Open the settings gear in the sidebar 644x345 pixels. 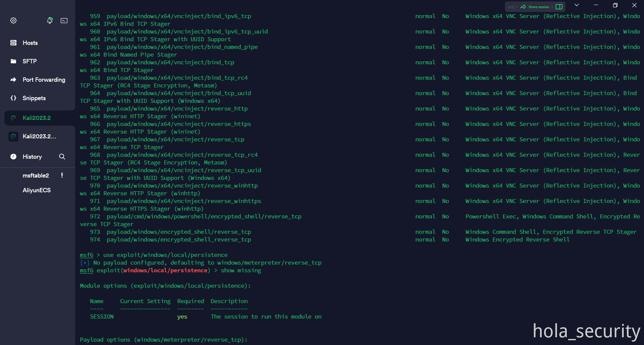point(13,20)
